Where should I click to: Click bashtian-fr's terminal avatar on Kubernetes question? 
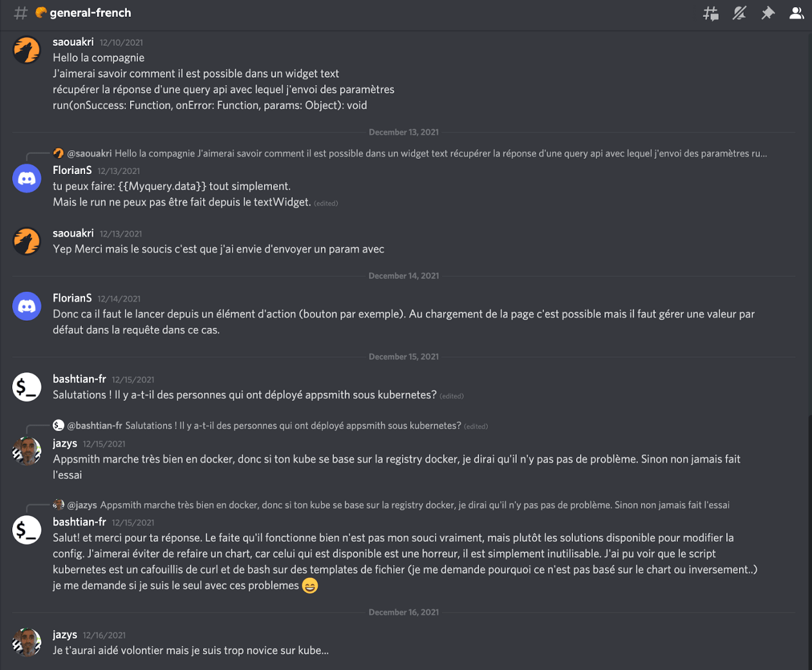pyautogui.click(x=27, y=387)
